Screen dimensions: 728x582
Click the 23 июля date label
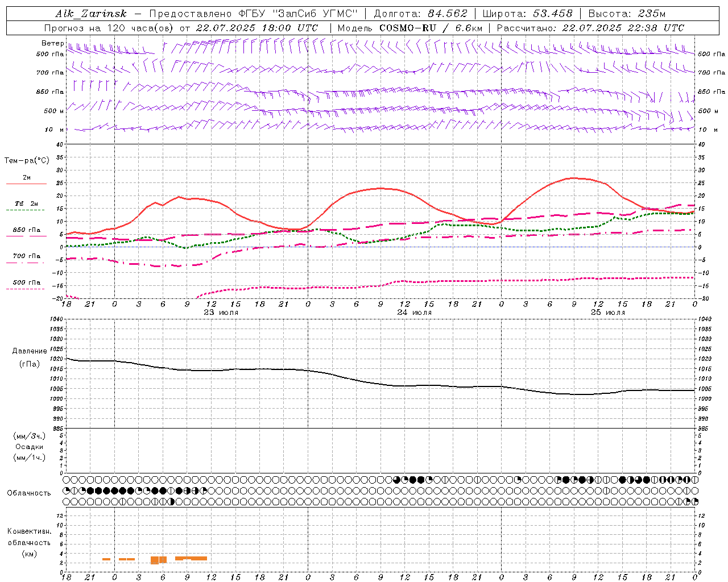pos(221,313)
